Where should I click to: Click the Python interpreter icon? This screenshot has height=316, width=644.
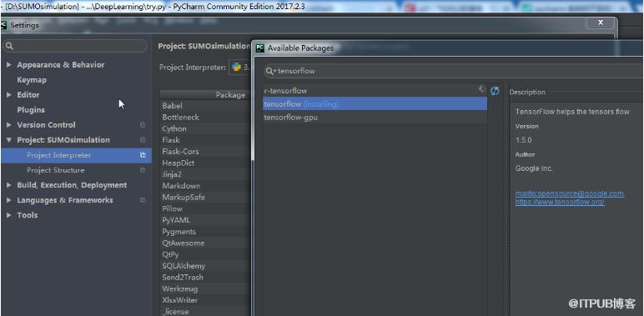tap(236, 68)
